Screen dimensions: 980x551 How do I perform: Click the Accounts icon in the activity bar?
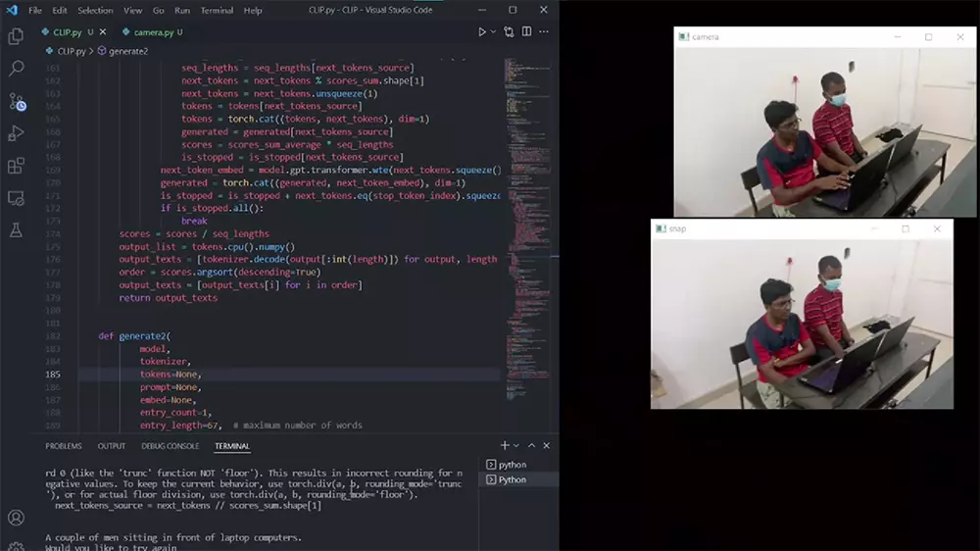[x=16, y=518]
